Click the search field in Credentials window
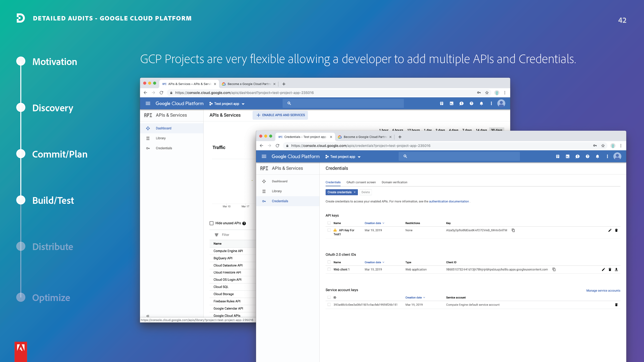This screenshot has height=362, width=644. (x=459, y=156)
